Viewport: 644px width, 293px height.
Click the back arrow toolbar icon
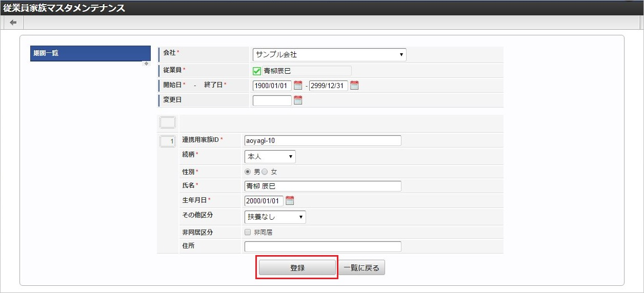click(13, 23)
